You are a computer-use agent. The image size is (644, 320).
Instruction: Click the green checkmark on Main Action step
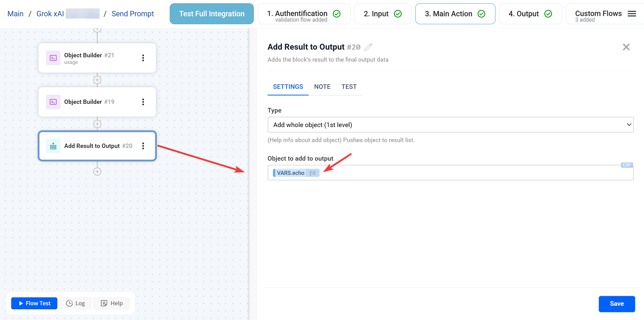coord(481,13)
